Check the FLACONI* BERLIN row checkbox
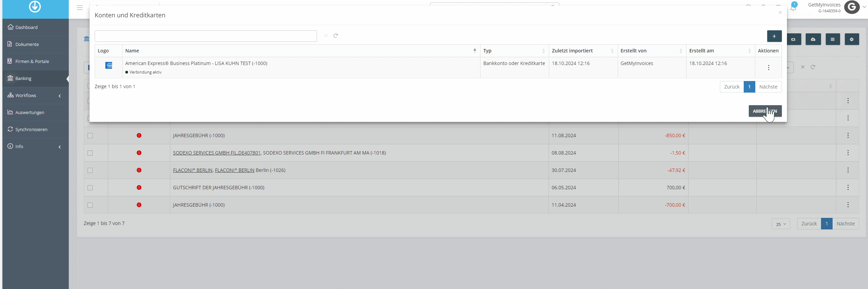The width and height of the screenshot is (868, 289). point(90,170)
